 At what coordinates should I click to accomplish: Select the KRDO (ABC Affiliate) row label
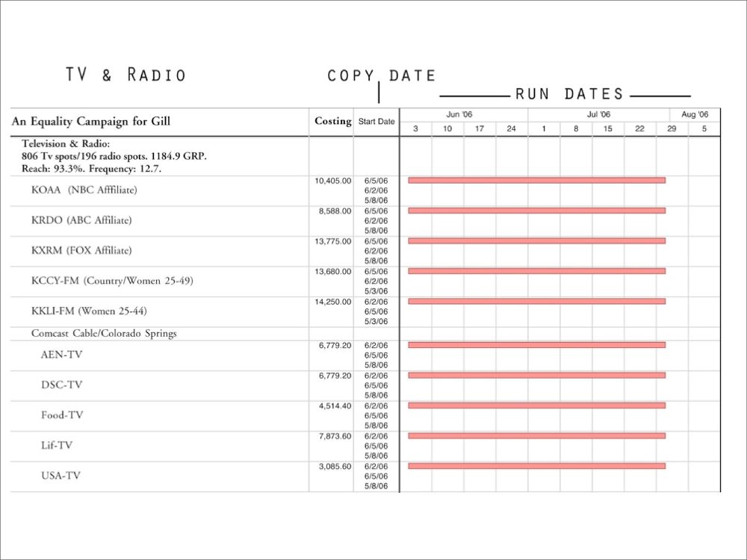(x=81, y=220)
